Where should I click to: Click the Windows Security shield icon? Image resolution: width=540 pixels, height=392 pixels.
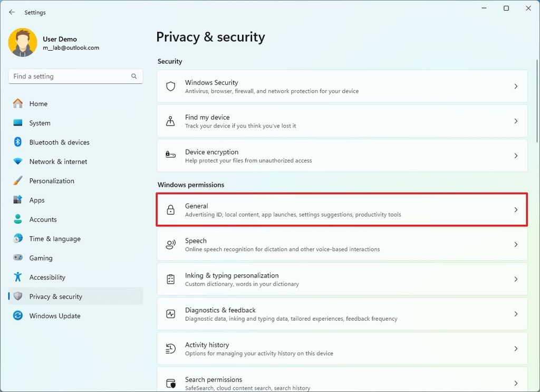pos(170,86)
